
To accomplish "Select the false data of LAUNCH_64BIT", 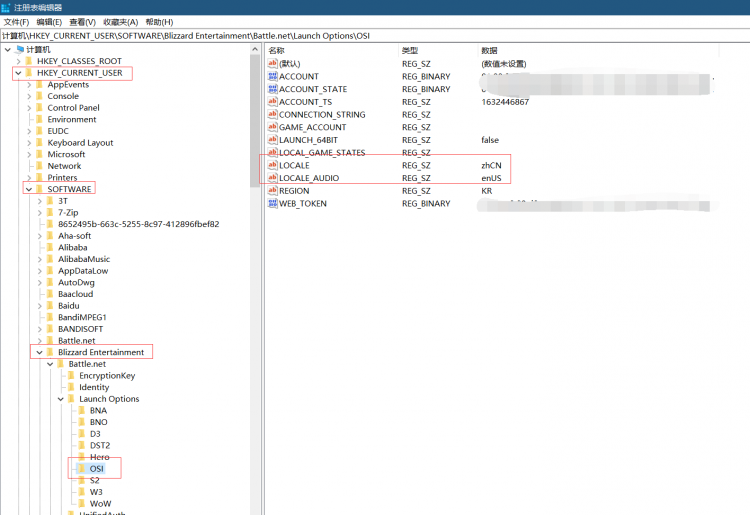I will [x=490, y=140].
